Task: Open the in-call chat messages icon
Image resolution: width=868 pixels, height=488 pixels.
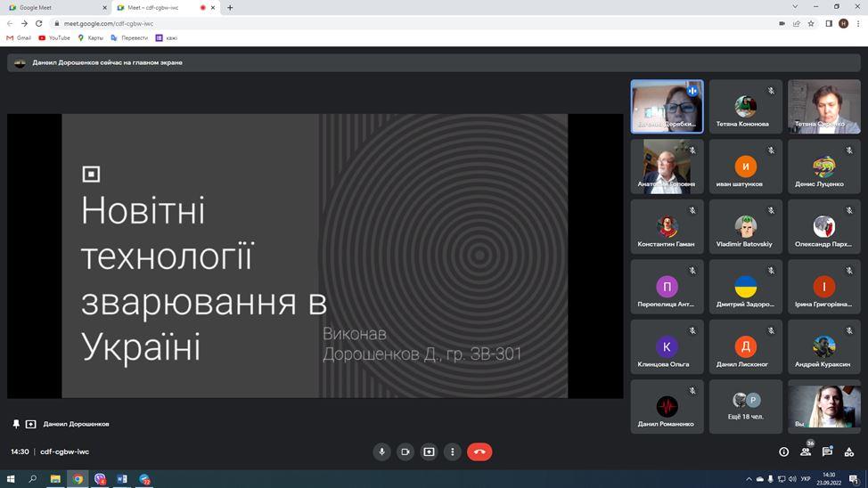Action: pyautogui.click(x=827, y=452)
